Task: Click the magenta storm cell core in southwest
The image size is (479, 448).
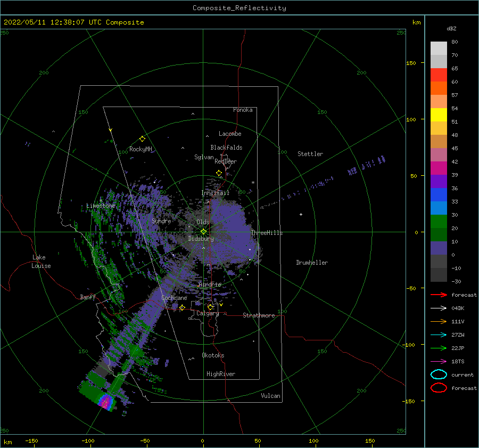Action: coord(106,401)
